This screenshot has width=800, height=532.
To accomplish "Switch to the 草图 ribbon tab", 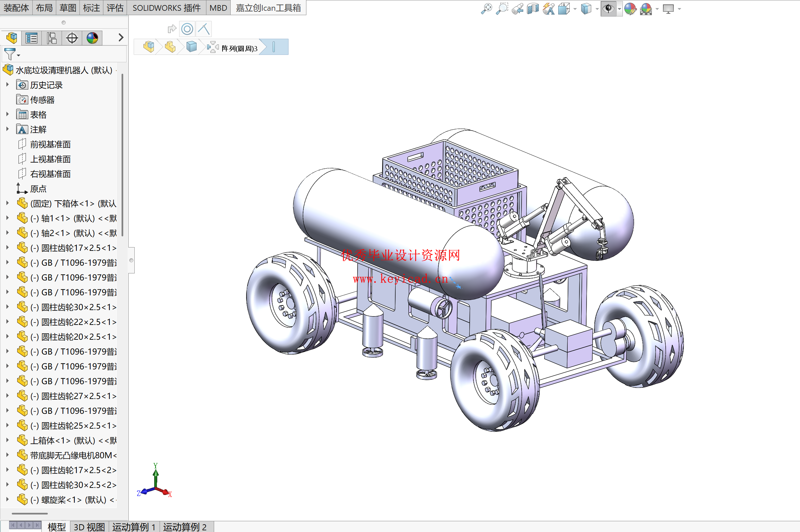I will 68,8.
